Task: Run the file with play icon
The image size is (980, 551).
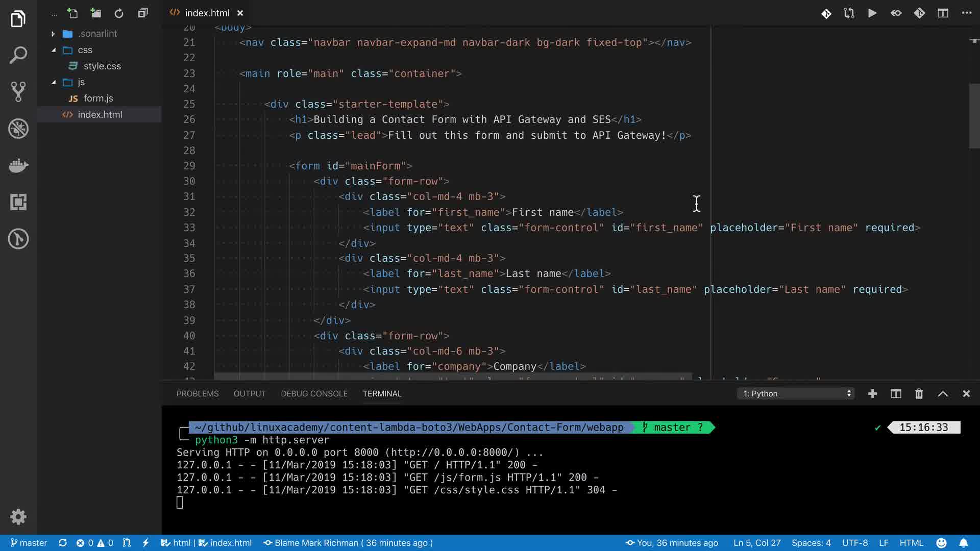Action: (x=872, y=13)
